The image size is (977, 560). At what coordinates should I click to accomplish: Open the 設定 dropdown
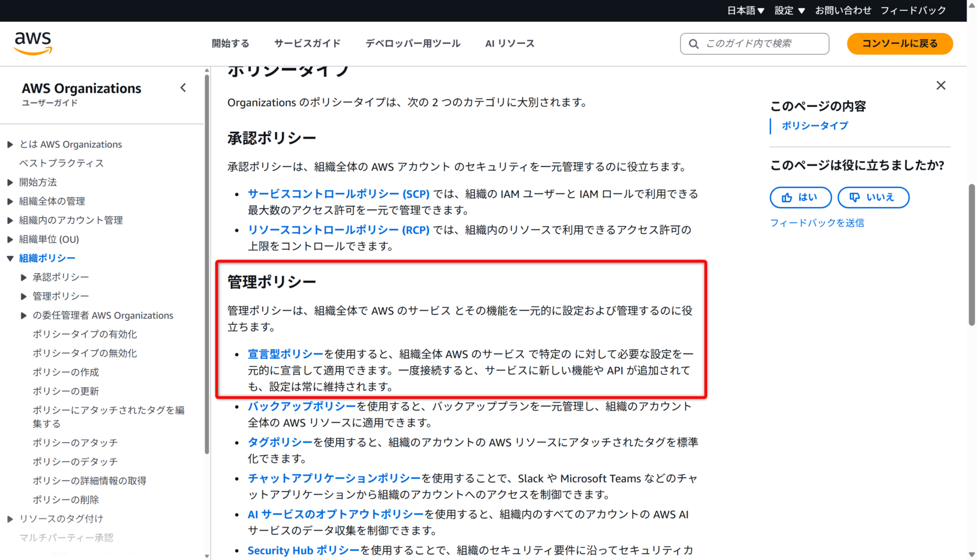[x=790, y=10]
